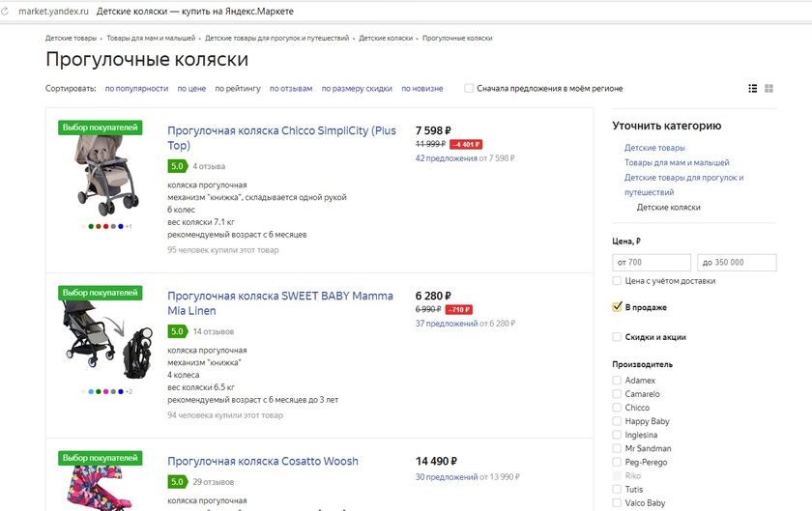Click the address bar 'market.yandex.ru'

click(53, 12)
